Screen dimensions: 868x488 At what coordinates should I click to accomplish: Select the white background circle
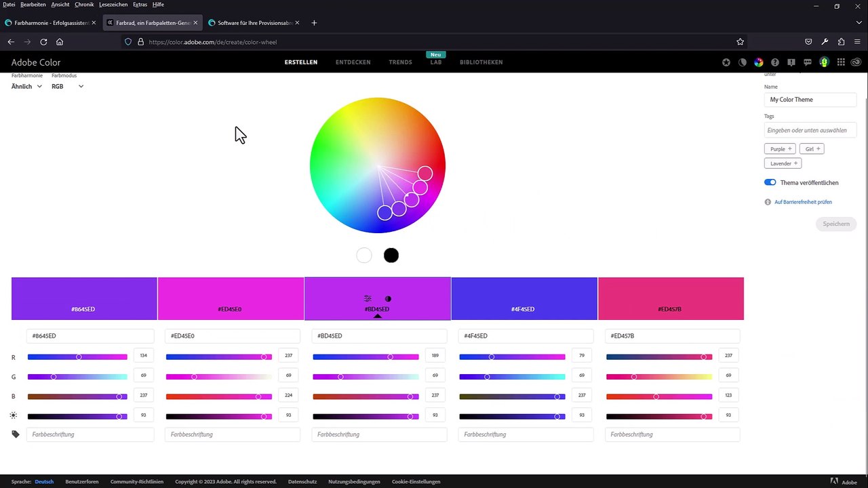coord(364,256)
